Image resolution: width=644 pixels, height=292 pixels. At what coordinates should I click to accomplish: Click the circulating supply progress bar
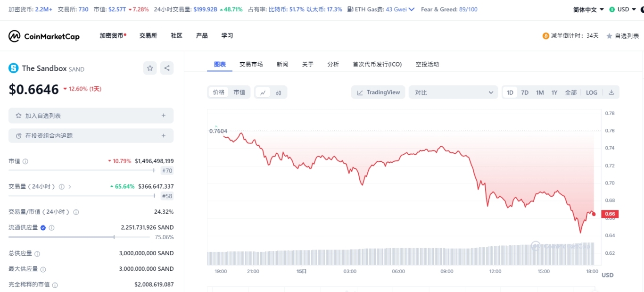(79, 237)
